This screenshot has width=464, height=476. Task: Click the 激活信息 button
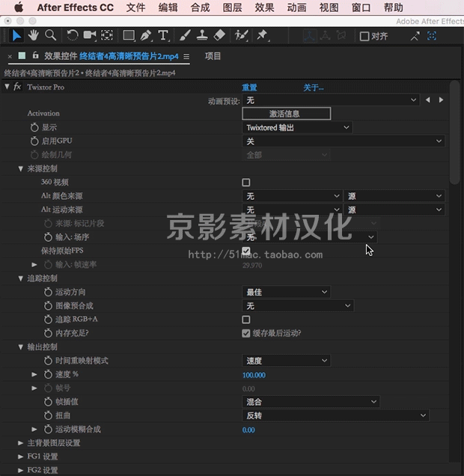click(x=286, y=114)
